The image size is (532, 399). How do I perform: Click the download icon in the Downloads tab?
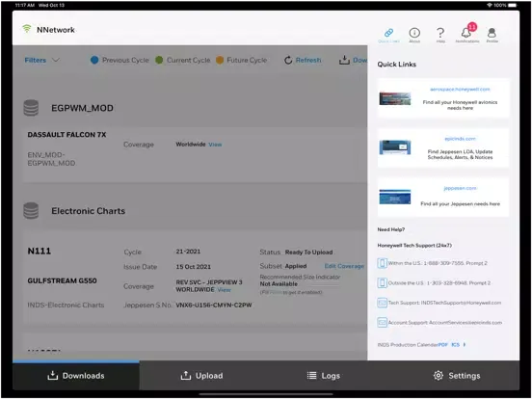tap(53, 375)
